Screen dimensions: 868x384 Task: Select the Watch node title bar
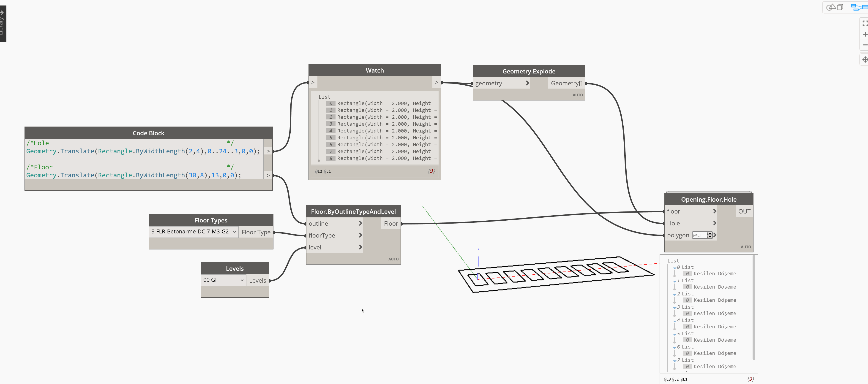[x=375, y=70]
